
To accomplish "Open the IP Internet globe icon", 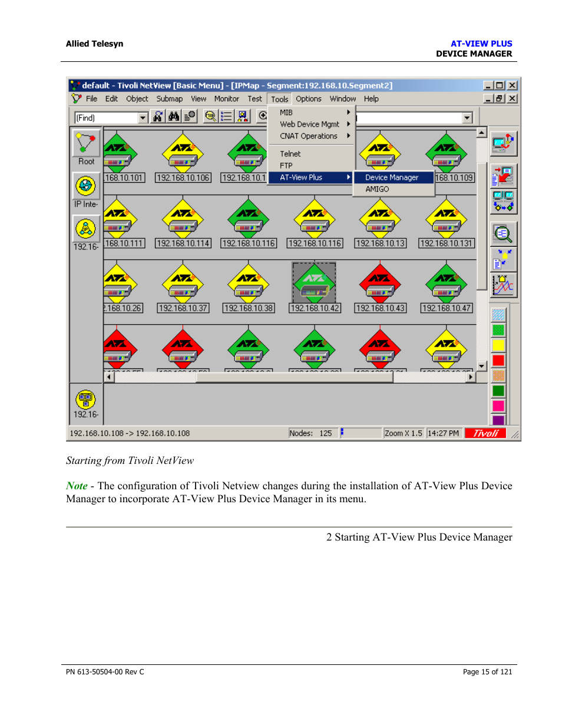I will 86,186.
